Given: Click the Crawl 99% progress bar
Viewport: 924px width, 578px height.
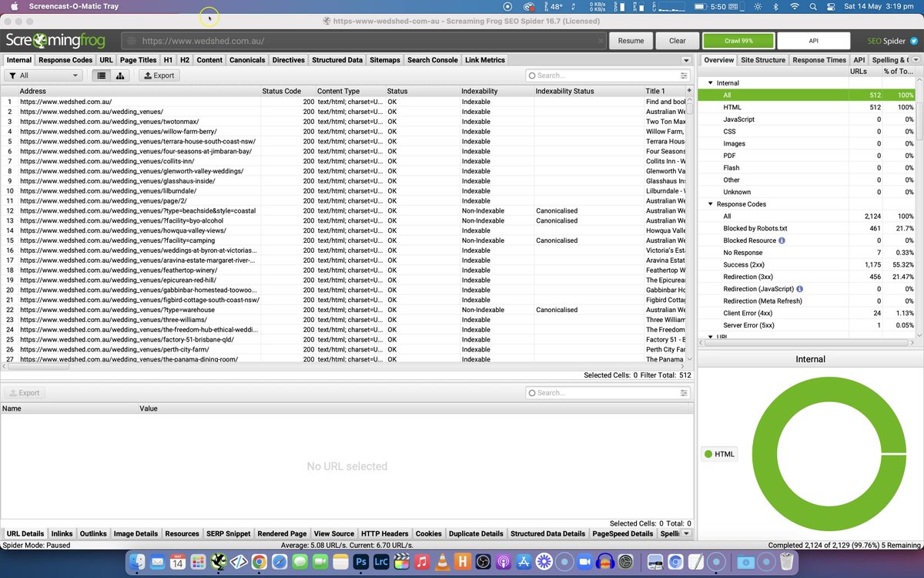Looking at the screenshot, I should (x=738, y=41).
